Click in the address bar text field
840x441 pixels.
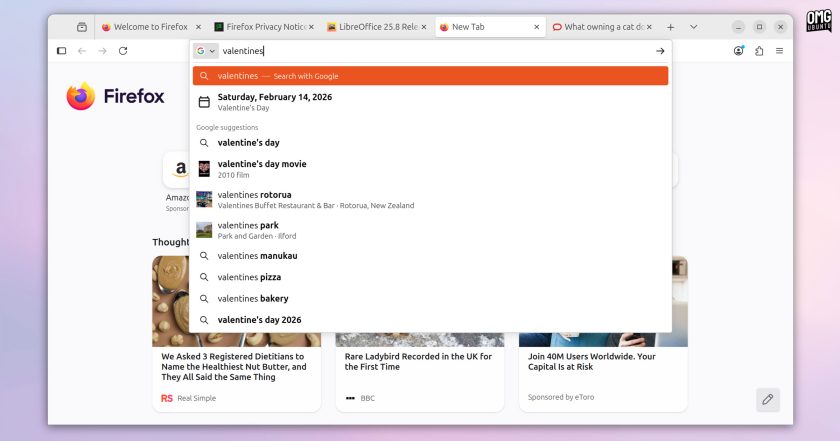point(435,51)
